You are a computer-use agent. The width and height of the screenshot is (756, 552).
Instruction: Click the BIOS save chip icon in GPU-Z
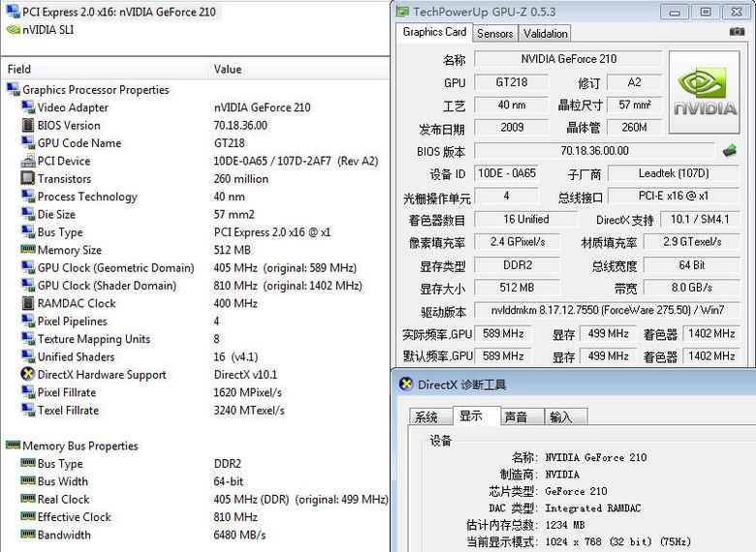730,151
